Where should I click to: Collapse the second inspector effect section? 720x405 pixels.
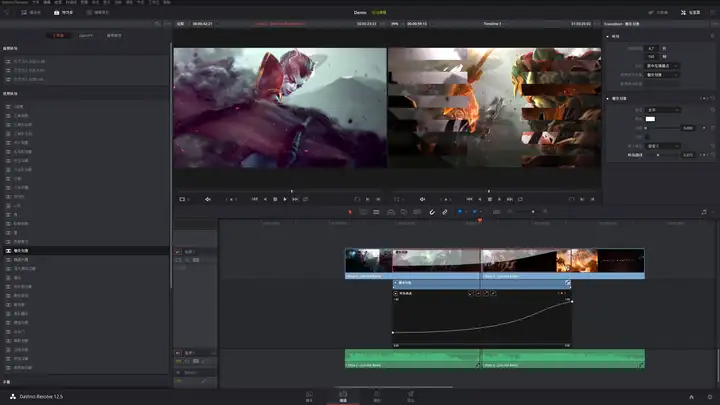click(x=608, y=98)
